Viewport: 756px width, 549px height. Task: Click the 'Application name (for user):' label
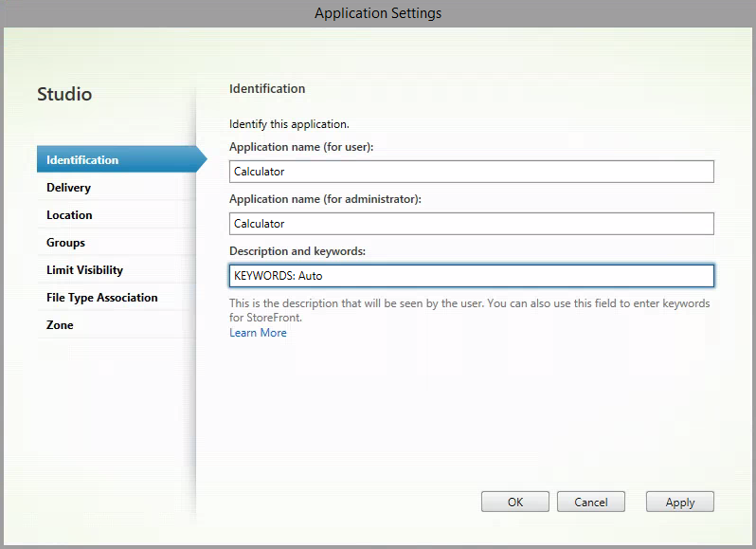click(301, 147)
